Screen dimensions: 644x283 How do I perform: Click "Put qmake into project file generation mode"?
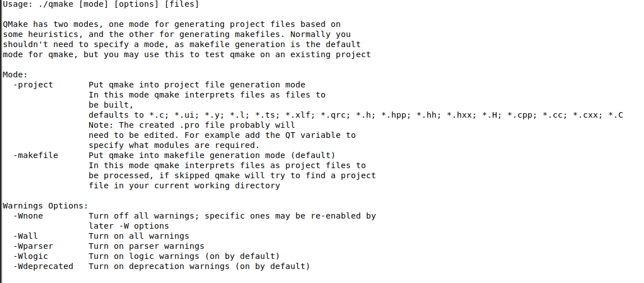[x=197, y=85]
